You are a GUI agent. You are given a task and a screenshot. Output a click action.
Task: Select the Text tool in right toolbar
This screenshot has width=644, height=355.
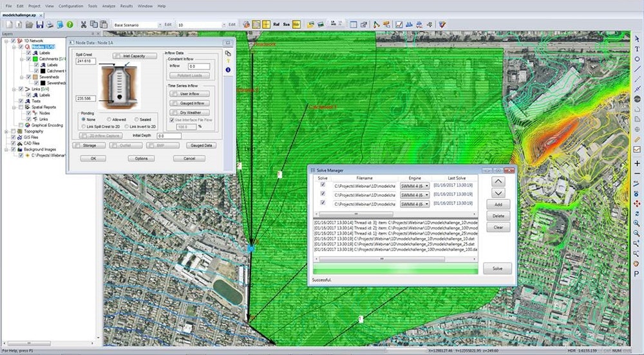pos(637,50)
